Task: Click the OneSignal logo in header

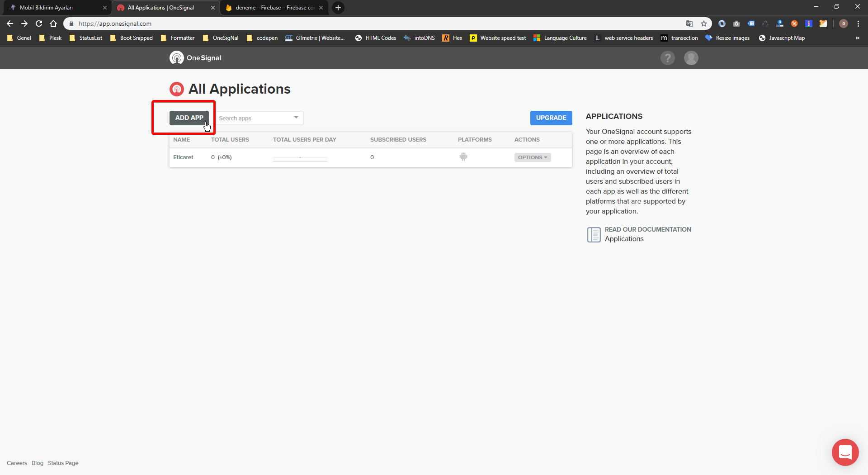Action: point(195,58)
